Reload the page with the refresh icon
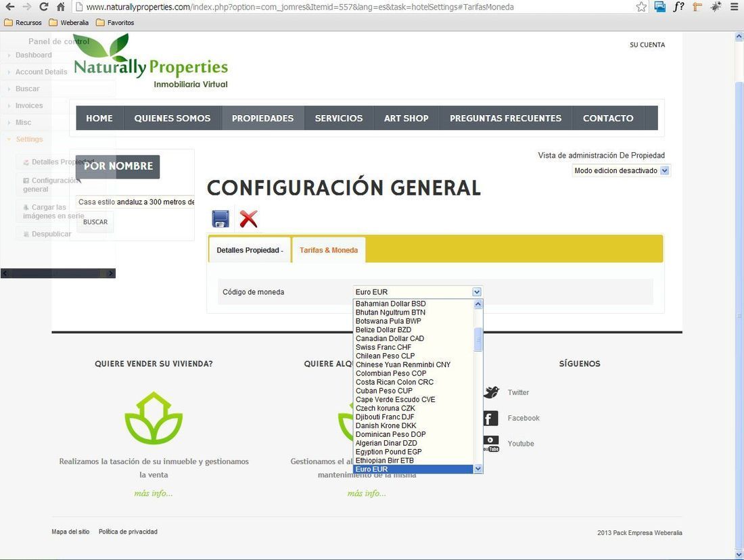Image resolution: width=744 pixels, height=560 pixels. click(44, 7)
